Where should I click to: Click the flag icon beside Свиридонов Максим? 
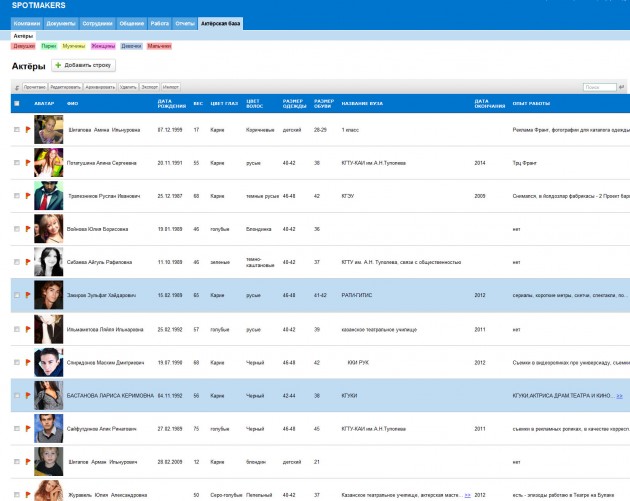(27, 362)
